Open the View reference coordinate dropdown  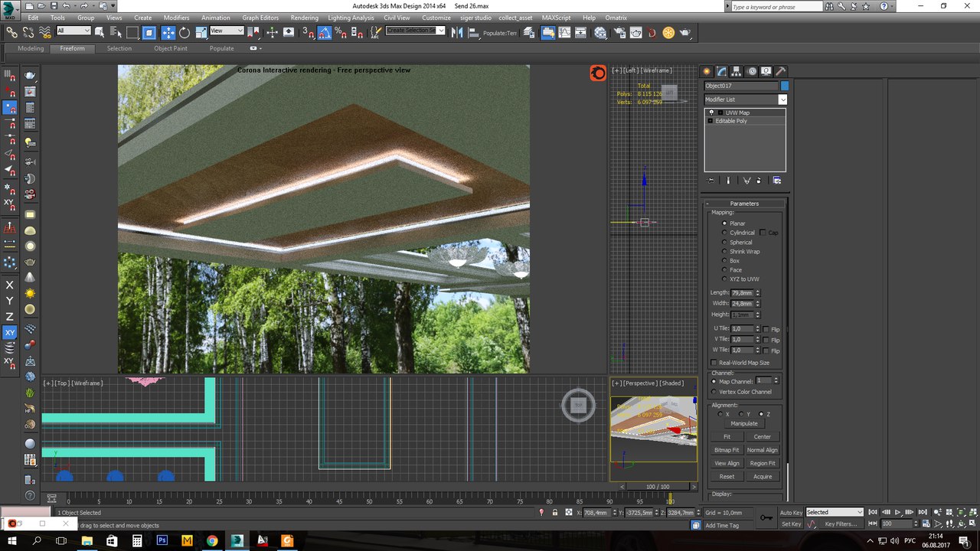tap(240, 31)
